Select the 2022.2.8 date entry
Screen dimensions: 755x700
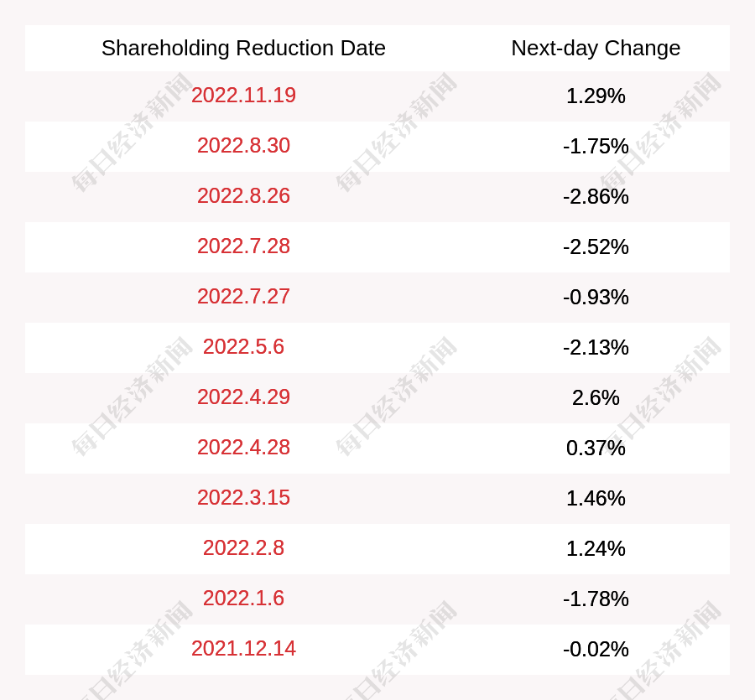tap(243, 548)
